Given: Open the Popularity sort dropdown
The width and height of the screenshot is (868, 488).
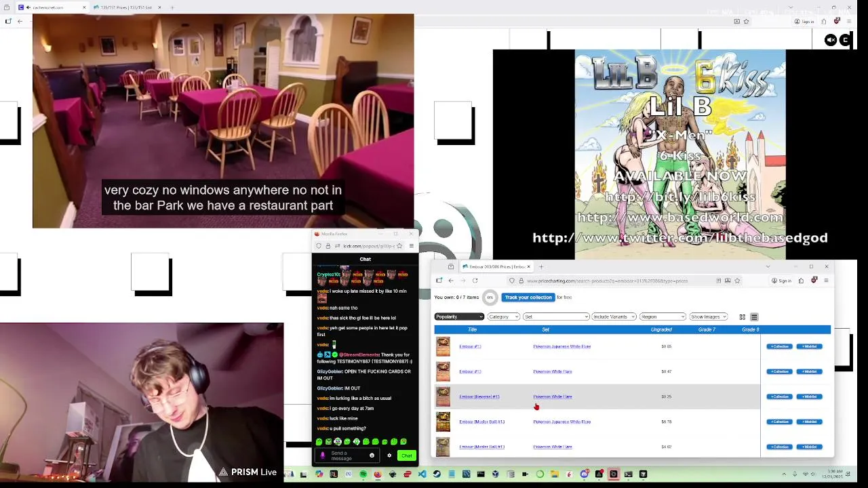Looking at the screenshot, I should click(x=459, y=317).
